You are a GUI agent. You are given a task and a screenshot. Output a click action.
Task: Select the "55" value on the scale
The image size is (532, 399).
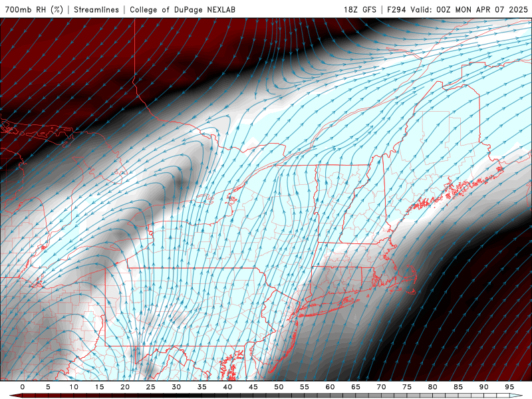[305, 387]
